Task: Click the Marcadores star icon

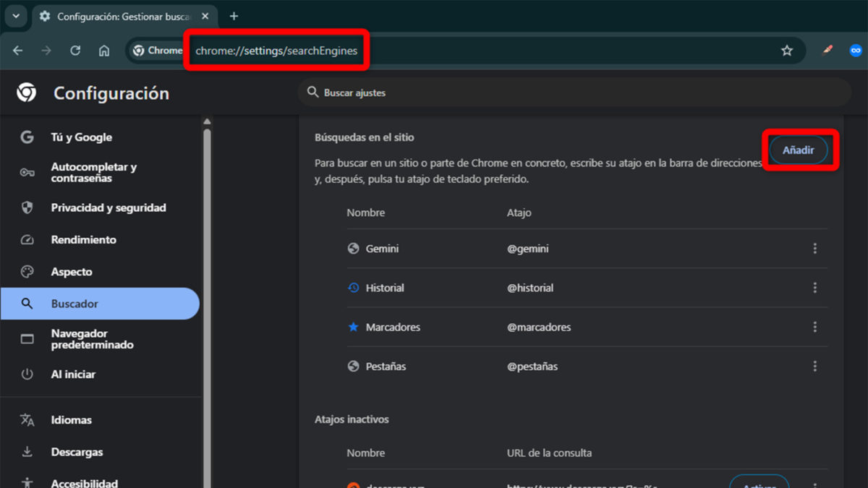Action: 353,327
